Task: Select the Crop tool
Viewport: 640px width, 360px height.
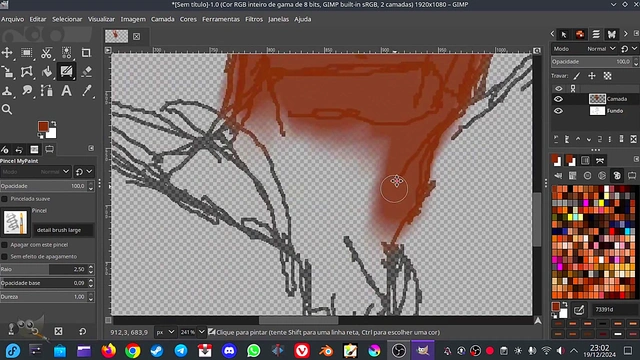Action: click(86, 53)
